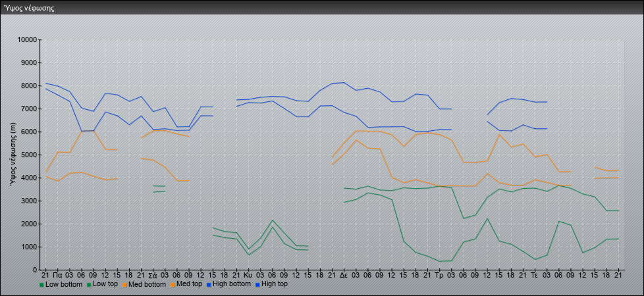
Task: Click the Σά day label on time axis
Action: (x=153, y=275)
